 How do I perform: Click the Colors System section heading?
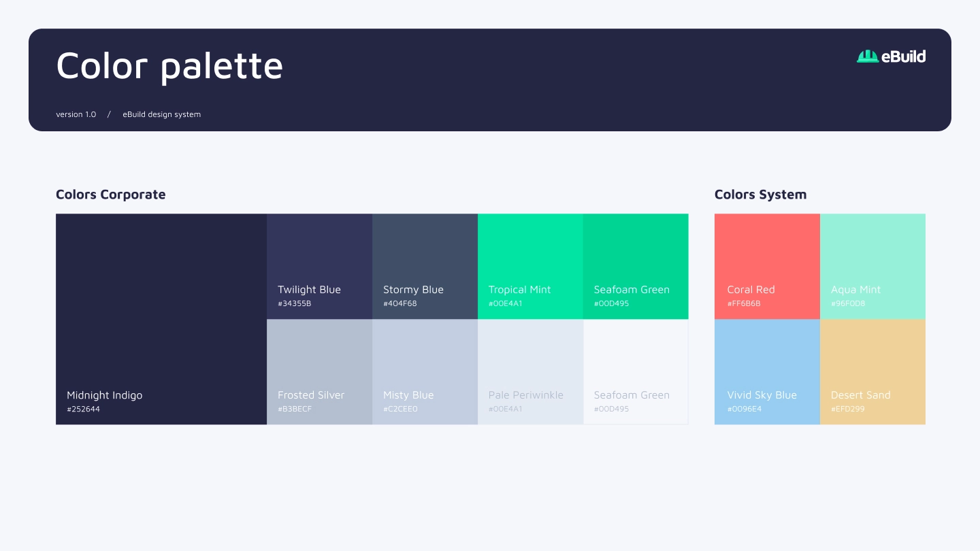coord(760,195)
